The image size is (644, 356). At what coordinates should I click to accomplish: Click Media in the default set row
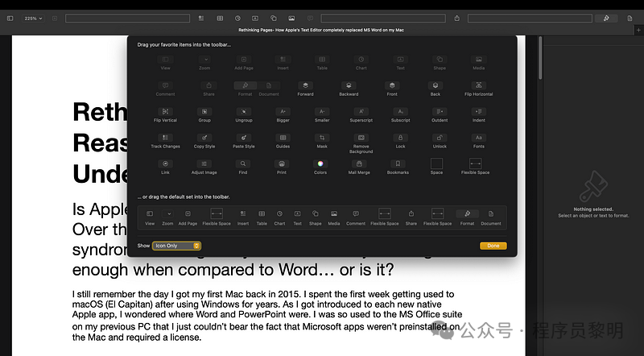[x=334, y=213]
